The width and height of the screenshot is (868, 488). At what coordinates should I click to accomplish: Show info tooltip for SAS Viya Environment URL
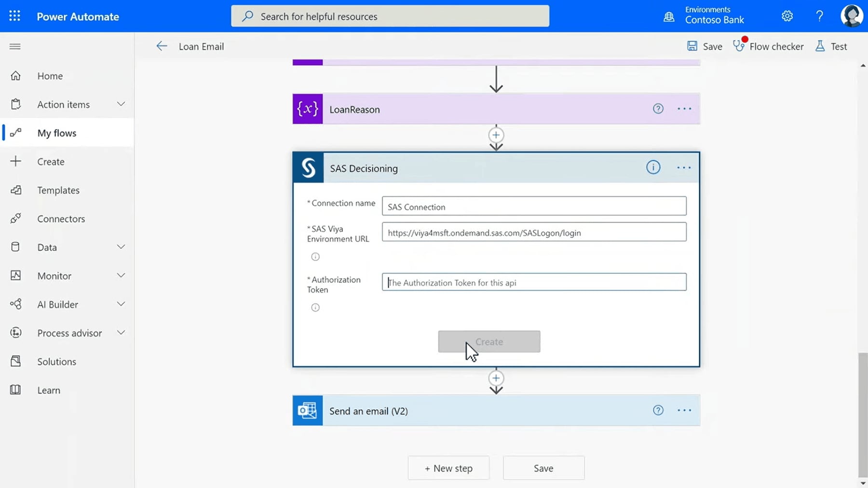(x=315, y=257)
